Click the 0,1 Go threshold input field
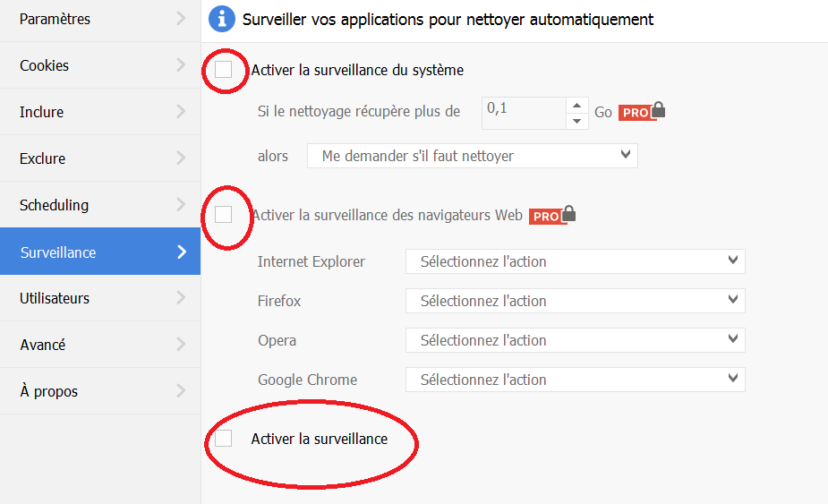This screenshot has height=504, width=828. 524,113
